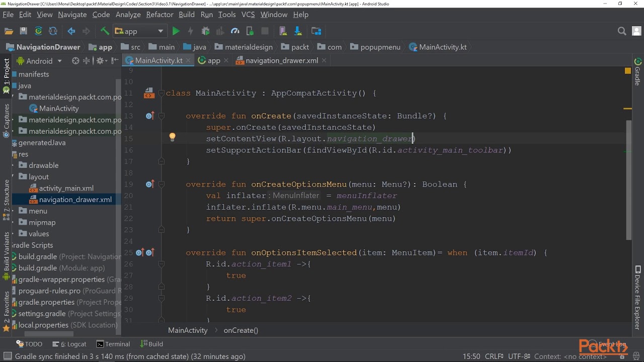
Task: Click the Project panel horizontal scrollbar
Action: click(x=49, y=334)
